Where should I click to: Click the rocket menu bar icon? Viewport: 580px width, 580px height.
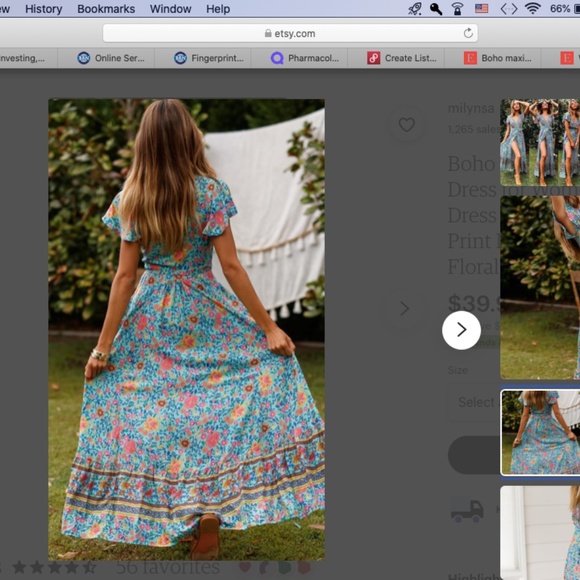[x=415, y=9]
